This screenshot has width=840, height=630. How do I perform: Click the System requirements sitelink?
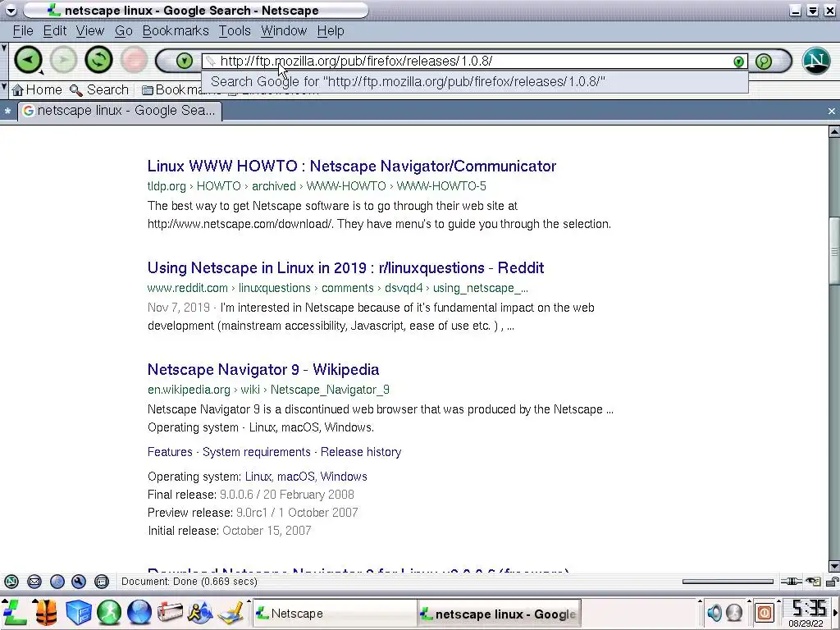click(x=256, y=452)
